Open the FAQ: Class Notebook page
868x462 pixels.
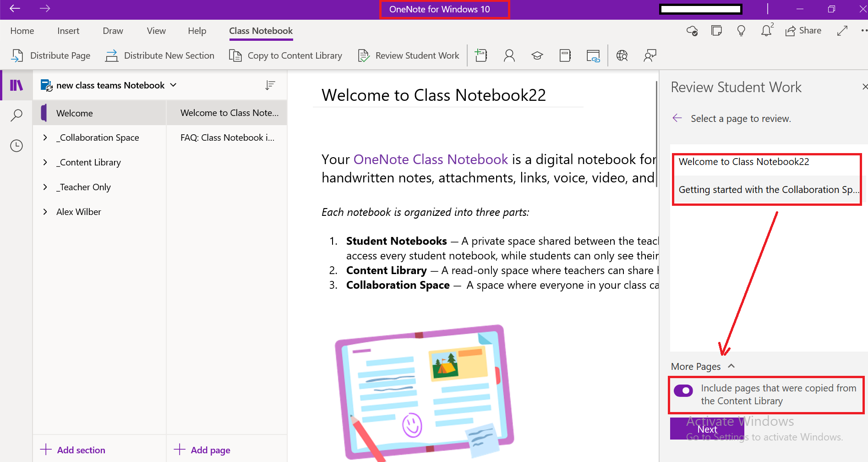(227, 137)
